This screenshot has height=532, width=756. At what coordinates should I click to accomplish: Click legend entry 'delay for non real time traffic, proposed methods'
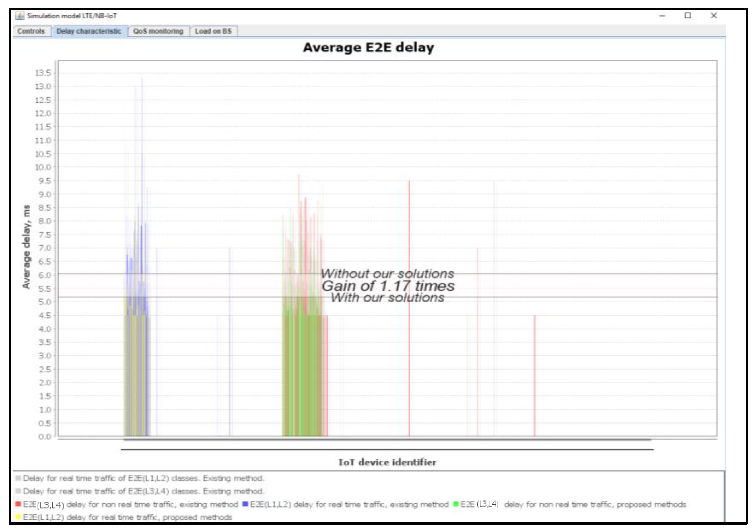point(595,504)
